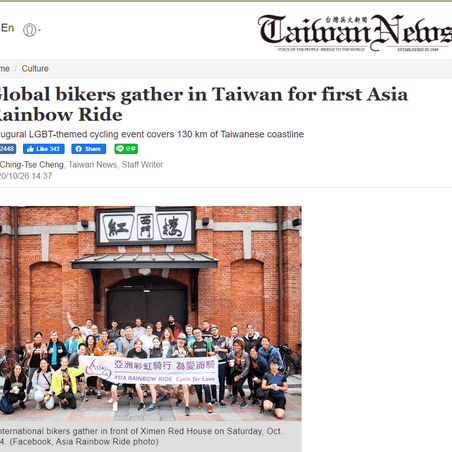Click the Taiwan News masthead logo
The image size is (452, 452).
pyautogui.click(x=355, y=33)
